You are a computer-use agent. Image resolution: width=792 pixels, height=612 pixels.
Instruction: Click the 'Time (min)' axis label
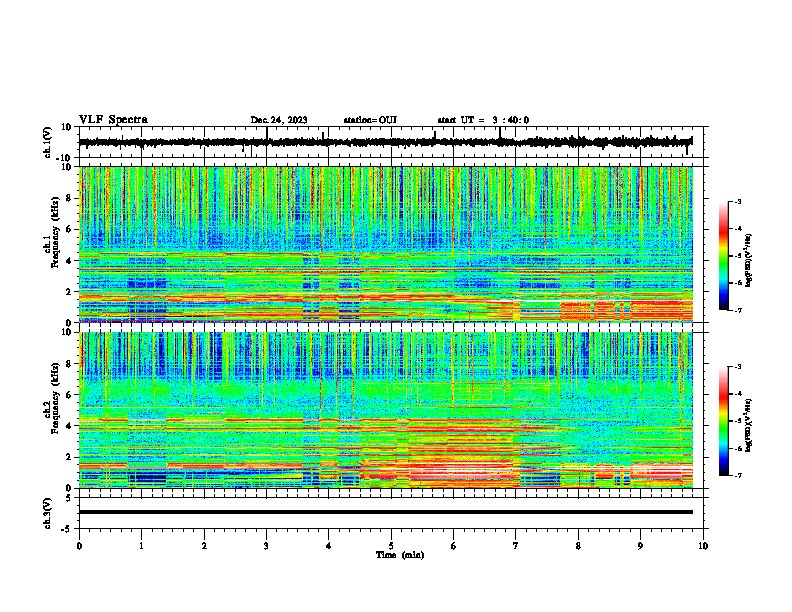[400, 555]
